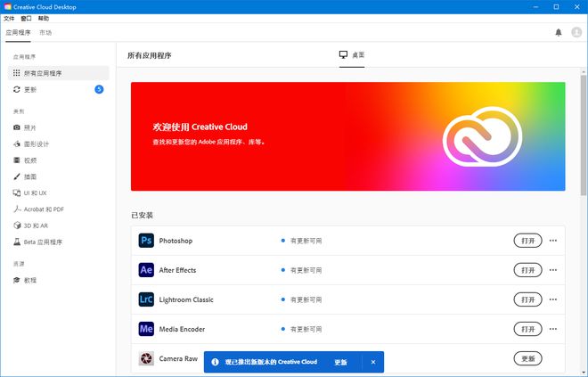Select 更新 in the sidebar
The height and width of the screenshot is (377, 588).
tap(59, 89)
